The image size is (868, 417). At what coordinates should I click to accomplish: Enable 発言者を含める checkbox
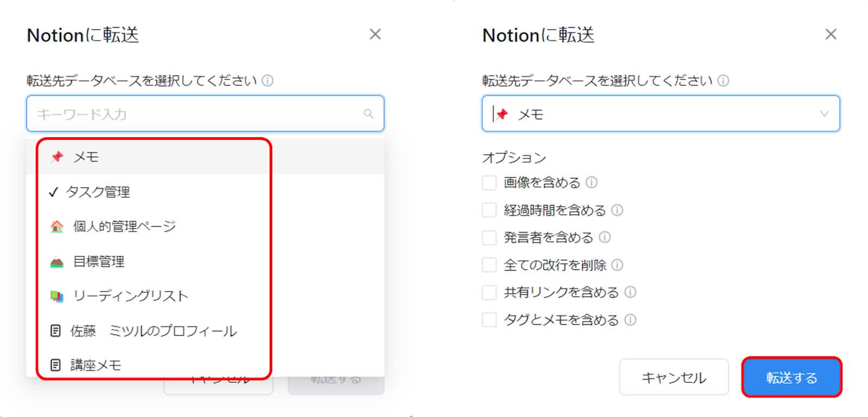(x=489, y=238)
